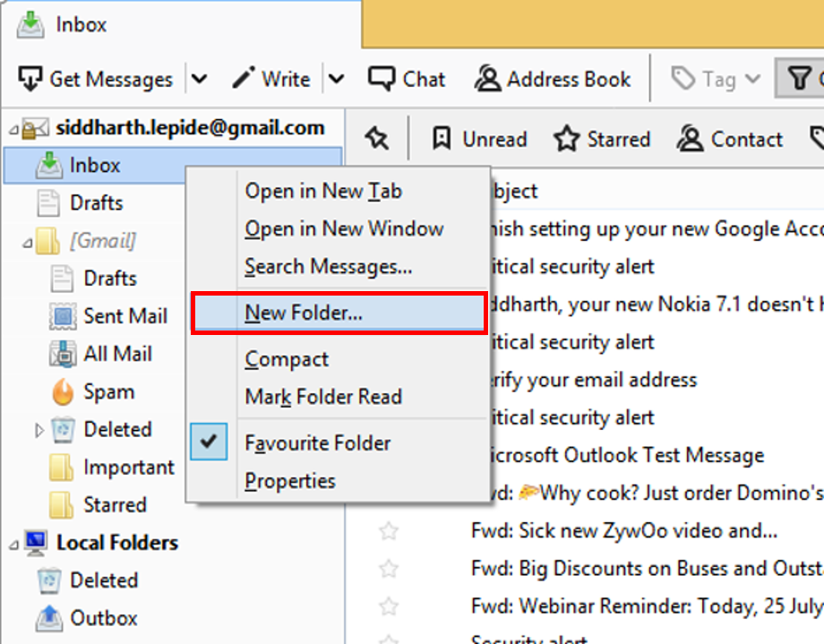The width and height of the screenshot is (824, 644).
Task: Filter messages by Unread
Action: coord(479,140)
